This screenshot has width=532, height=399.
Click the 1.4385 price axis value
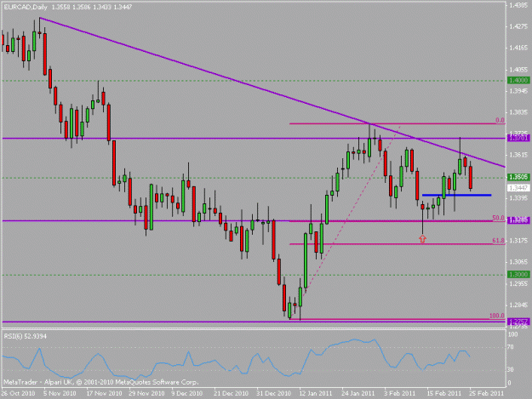click(x=518, y=5)
